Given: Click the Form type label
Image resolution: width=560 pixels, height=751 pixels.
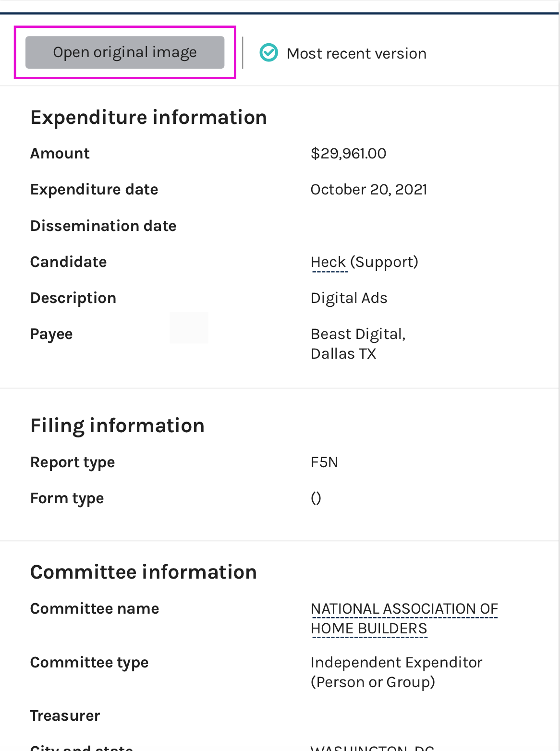Looking at the screenshot, I should 67,498.
